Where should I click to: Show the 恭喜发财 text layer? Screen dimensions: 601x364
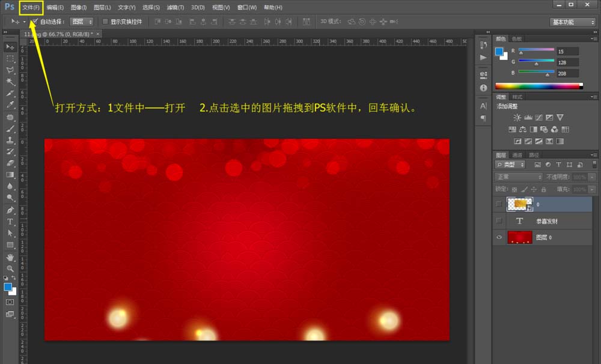click(499, 220)
